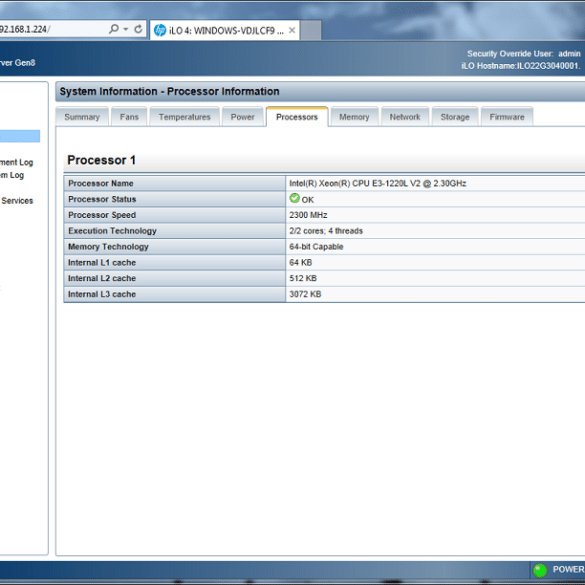Switch to the Fans tab
Screen dimensions: 585x585
(x=129, y=117)
